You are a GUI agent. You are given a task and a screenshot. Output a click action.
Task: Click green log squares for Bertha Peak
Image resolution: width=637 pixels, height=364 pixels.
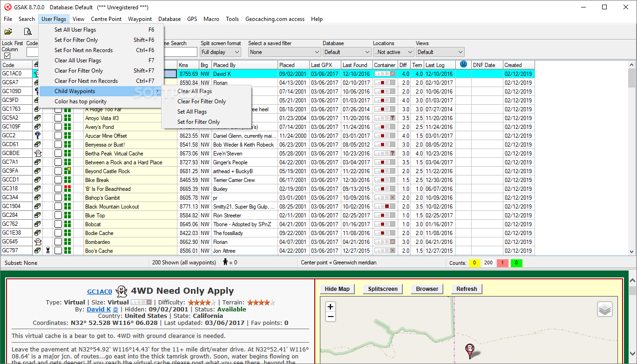click(x=68, y=154)
